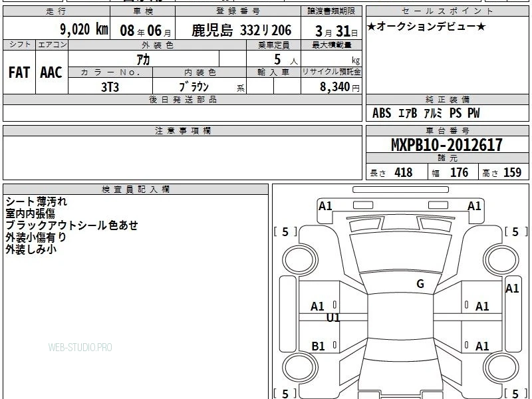The height and width of the screenshot is (399, 532).
Task: Click the A1 mark at top-left bumper
Action: point(325,206)
